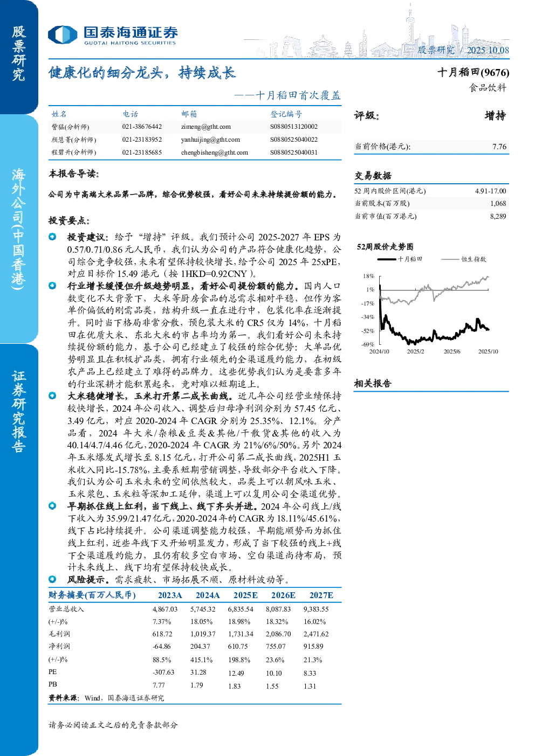Click the 2027E PB value 1.31
Image resolution: width=535 pixels, height=756 pixels.
tap(310, 686)
